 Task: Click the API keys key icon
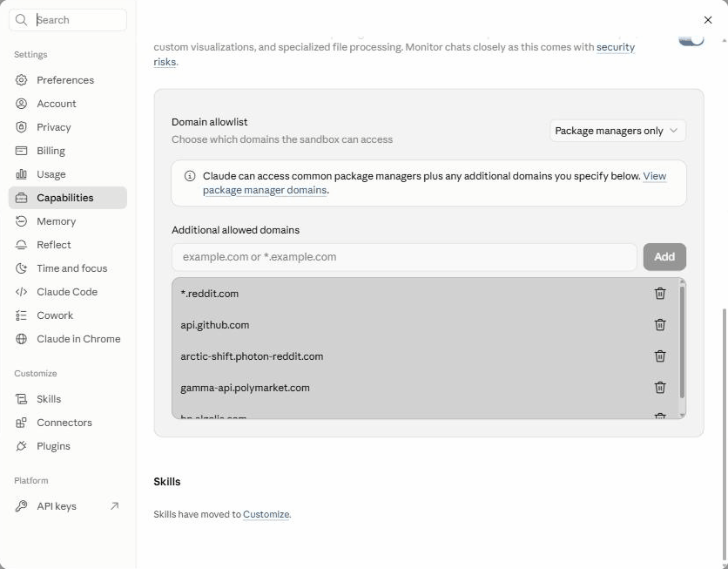coord(22,506)
